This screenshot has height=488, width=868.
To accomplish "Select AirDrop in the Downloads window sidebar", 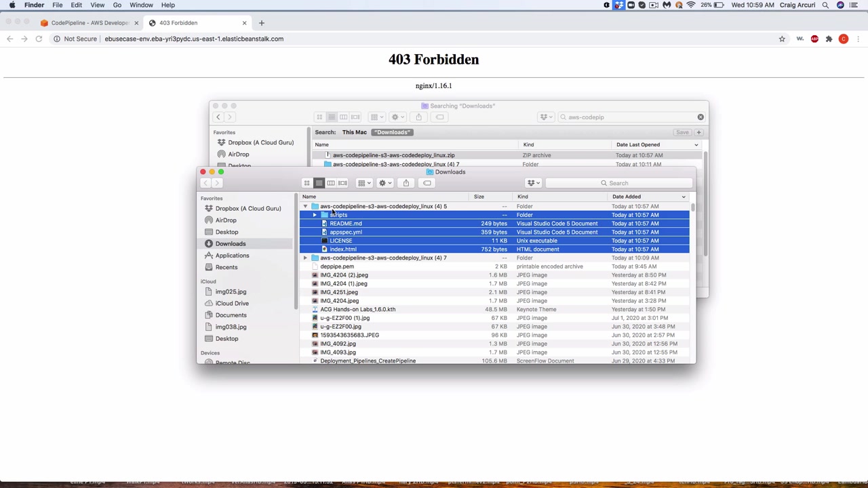I will (x=226, y=220).
